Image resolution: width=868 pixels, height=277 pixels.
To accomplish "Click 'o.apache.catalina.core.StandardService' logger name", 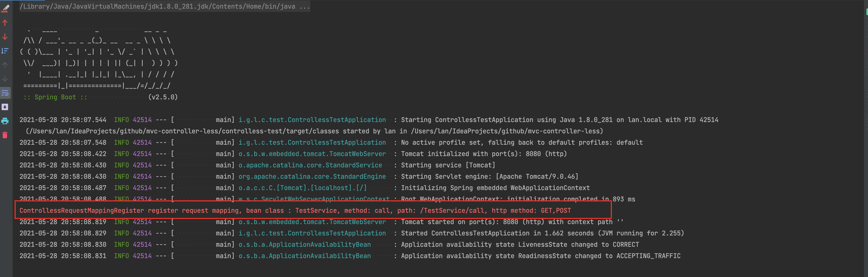I will (x=310, y=165).
